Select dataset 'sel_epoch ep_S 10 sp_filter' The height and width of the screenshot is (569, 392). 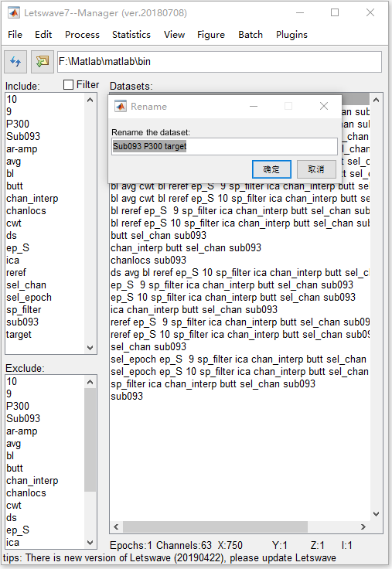click(240, 372)
